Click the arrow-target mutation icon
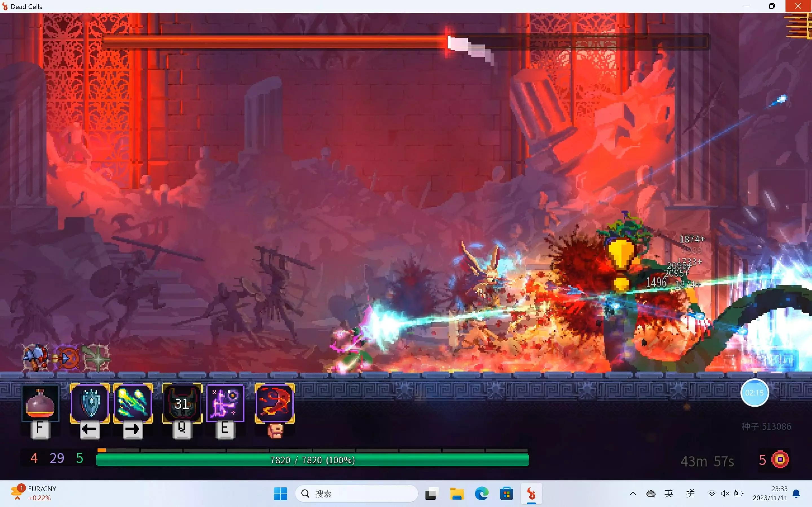Image resolution: width=812 pixels, height=507 pixels. click(x=67, y=358)
